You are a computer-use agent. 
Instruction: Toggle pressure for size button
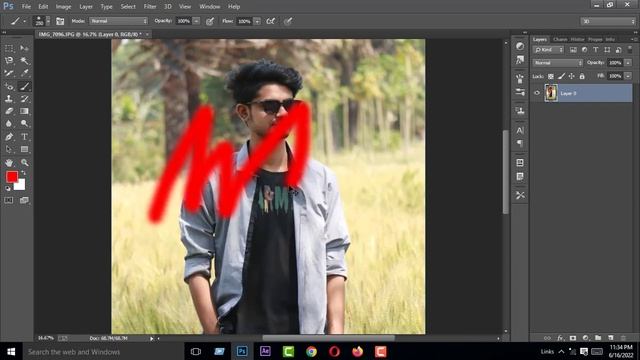[x=288, y=21]
